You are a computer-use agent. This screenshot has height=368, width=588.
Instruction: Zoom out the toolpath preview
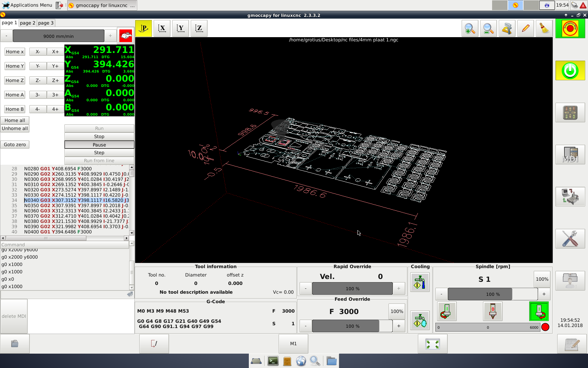(x=489, y=28)
